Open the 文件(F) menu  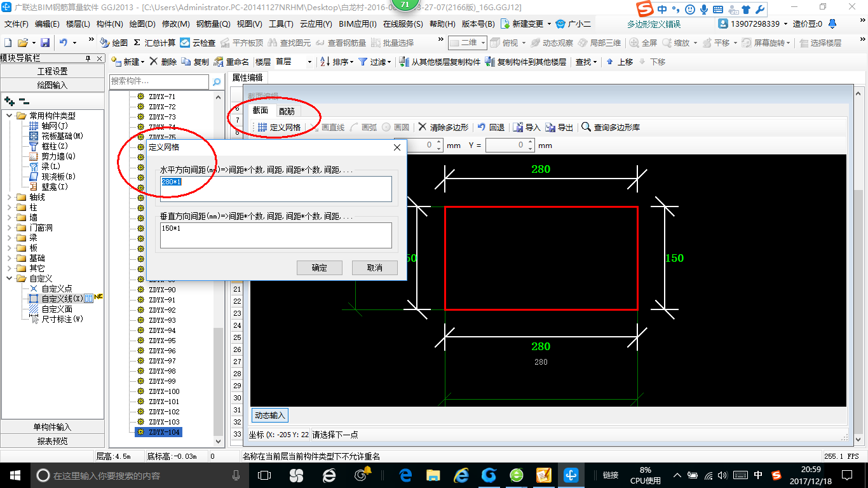tap(16, 24)
